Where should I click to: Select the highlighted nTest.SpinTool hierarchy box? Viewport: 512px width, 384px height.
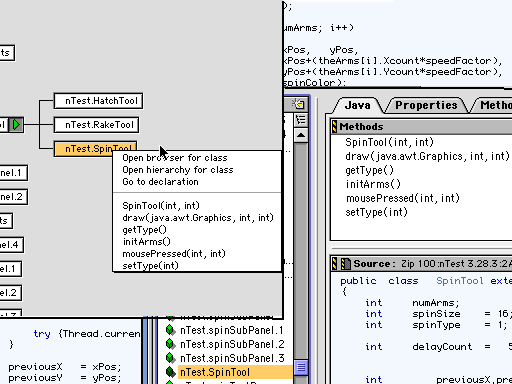pos(96,149)
